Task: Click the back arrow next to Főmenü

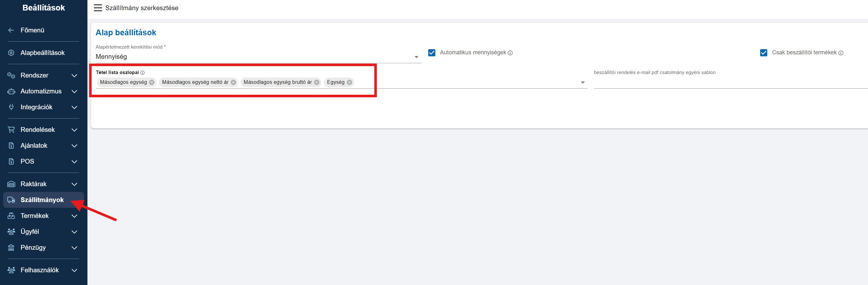Action: 11,30
